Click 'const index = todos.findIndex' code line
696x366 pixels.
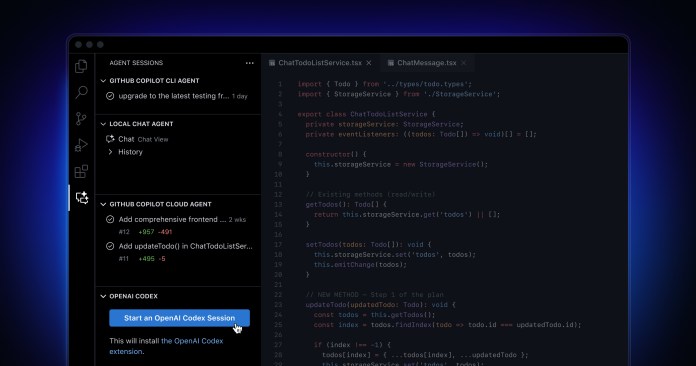tap(447, 325)
